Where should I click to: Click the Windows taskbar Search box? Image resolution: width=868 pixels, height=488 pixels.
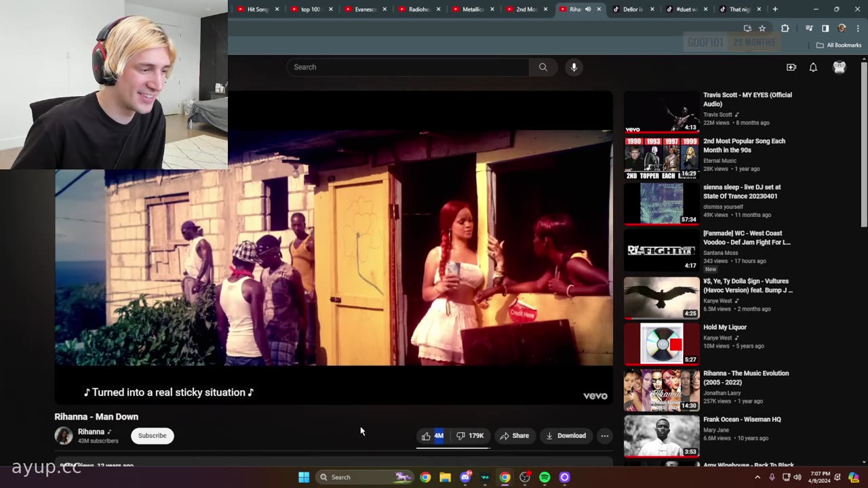click(x=366, y=477)
